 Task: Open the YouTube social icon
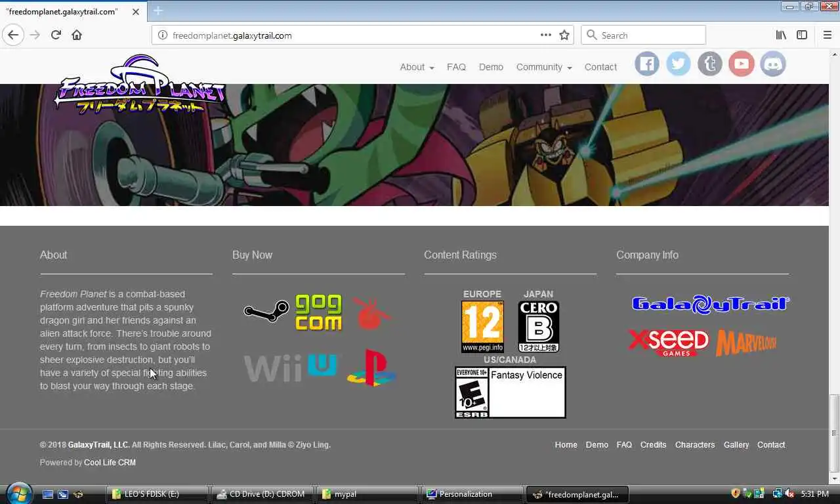(741, 64)
